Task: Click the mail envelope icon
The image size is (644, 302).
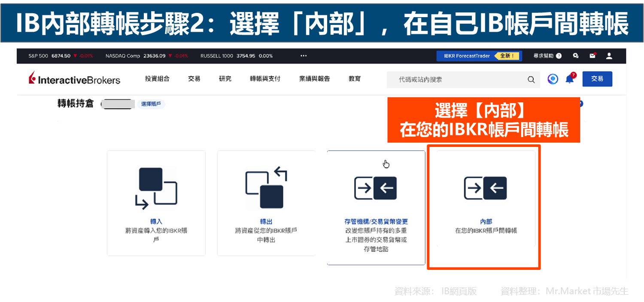Action: pos(592,56)
